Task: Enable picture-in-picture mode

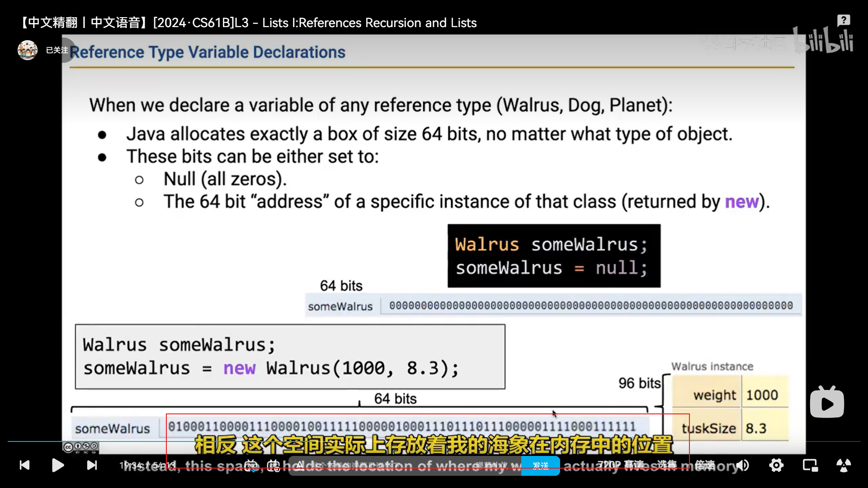Action: 810,465
